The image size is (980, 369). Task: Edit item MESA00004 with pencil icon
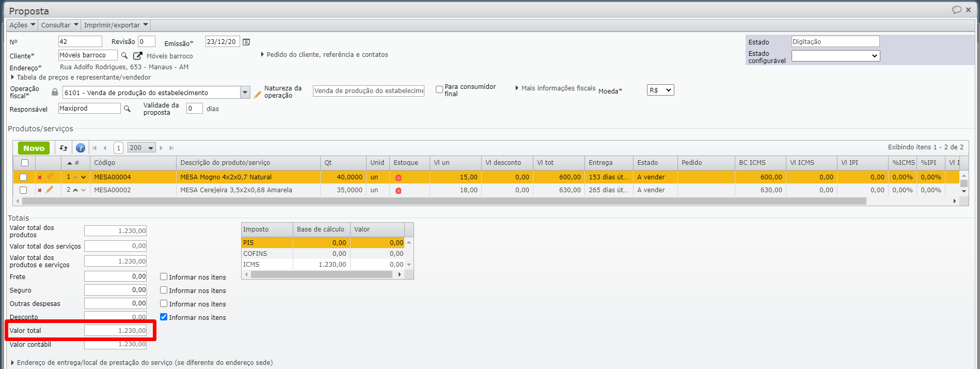50,177
